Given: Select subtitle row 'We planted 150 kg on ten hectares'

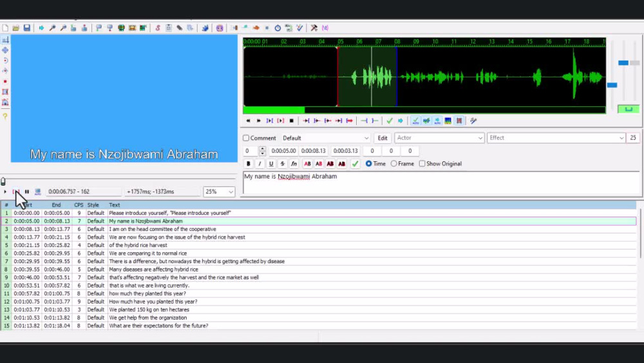Looking at the screenshot, I should click(x=318, y=309).
